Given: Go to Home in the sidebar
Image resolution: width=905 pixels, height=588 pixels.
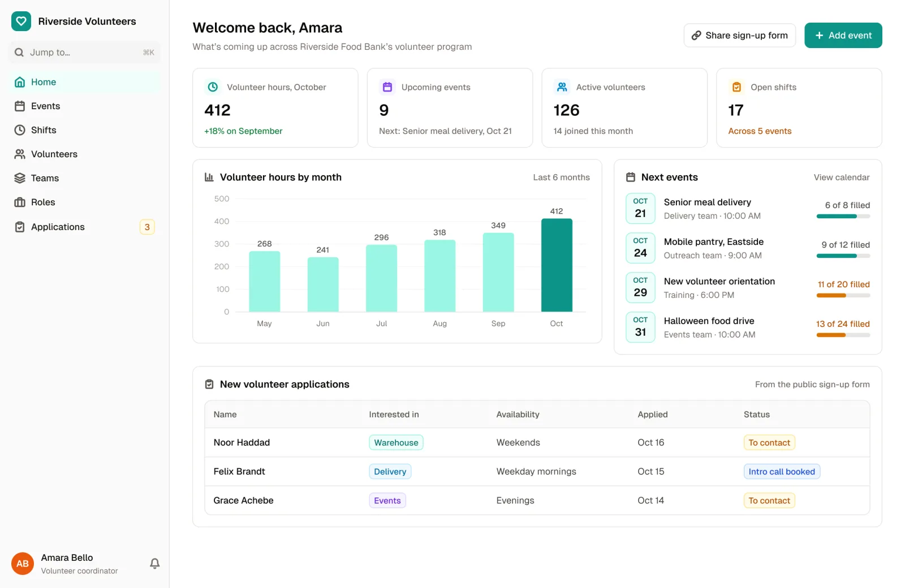Looking at the screenshot, I should click(x=85, y=82).
